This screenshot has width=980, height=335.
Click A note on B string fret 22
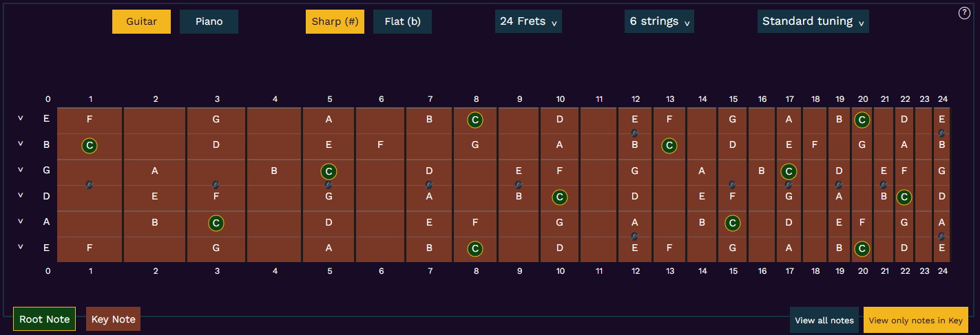pyautogui.click(x=904, y=145)
